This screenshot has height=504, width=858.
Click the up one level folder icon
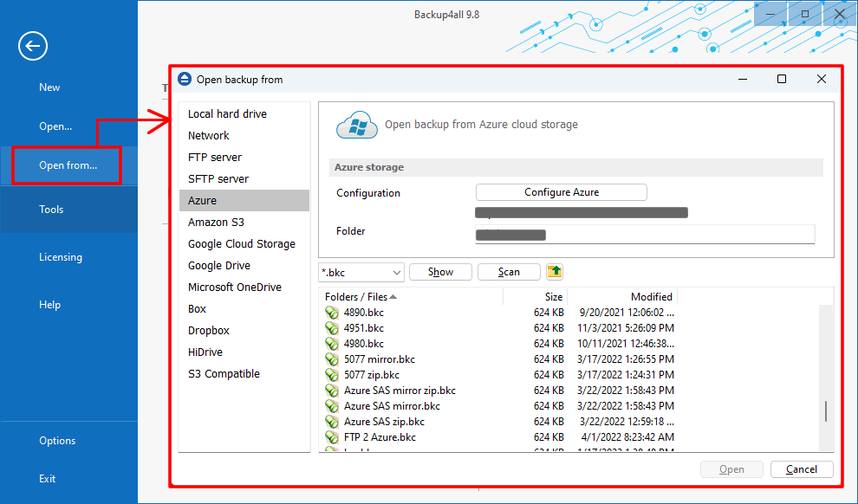tap(555, 271)
